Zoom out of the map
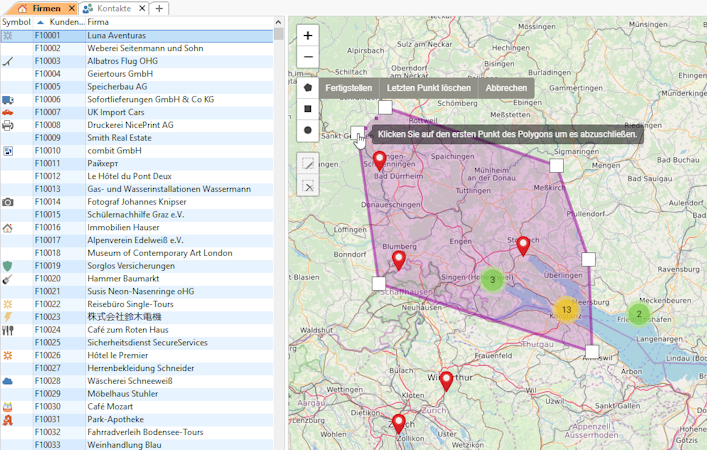 click(x=308, y=57)
